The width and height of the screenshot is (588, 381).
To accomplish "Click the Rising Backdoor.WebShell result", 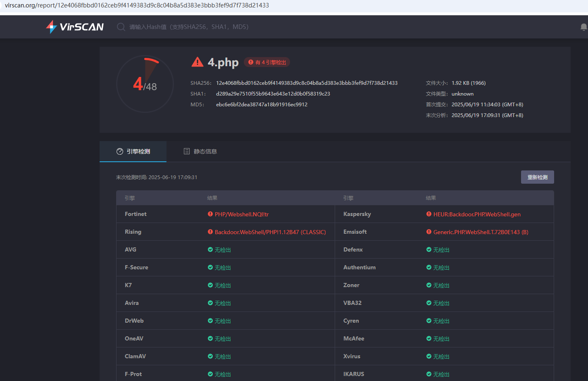I will coord(270,232).
